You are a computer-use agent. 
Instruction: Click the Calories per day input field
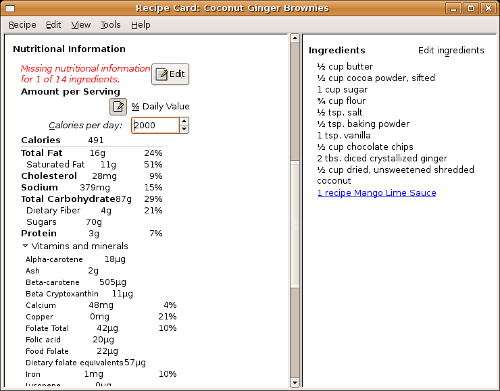(156, 125)
